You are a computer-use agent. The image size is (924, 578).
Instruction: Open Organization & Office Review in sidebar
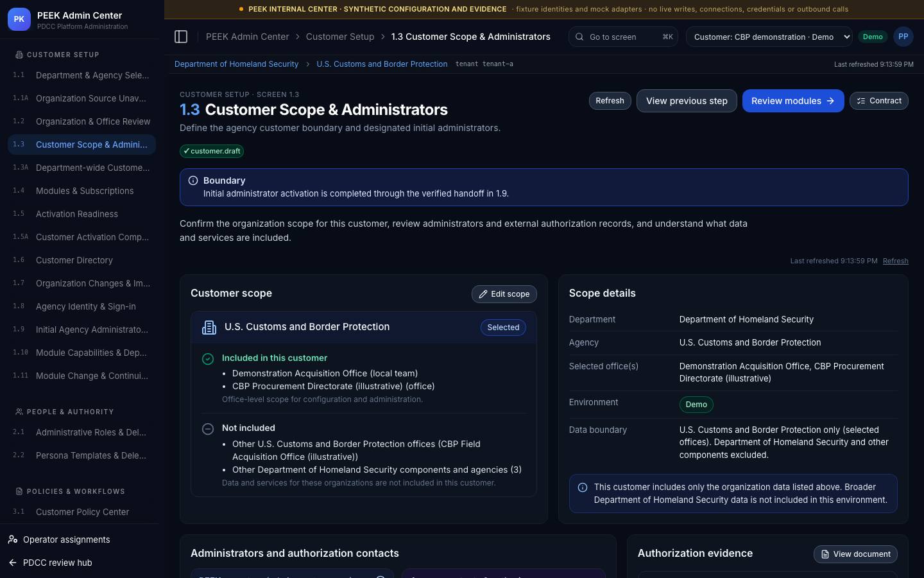click(81, 121)
